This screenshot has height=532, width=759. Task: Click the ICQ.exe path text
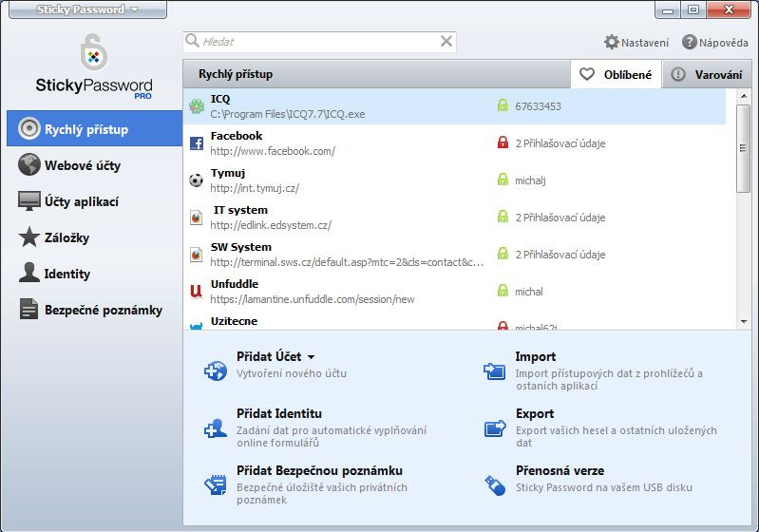pyautogui.click(x=288, y=114)
